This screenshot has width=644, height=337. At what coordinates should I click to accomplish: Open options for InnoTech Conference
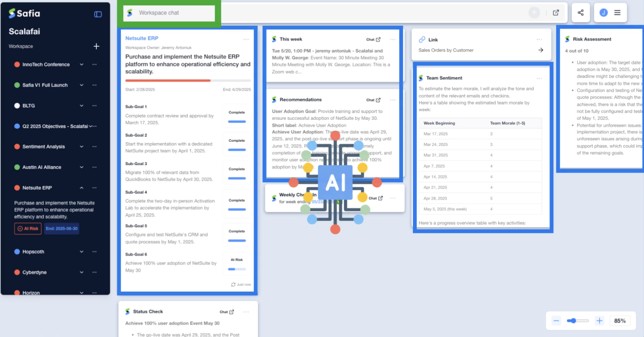(94, 65)
